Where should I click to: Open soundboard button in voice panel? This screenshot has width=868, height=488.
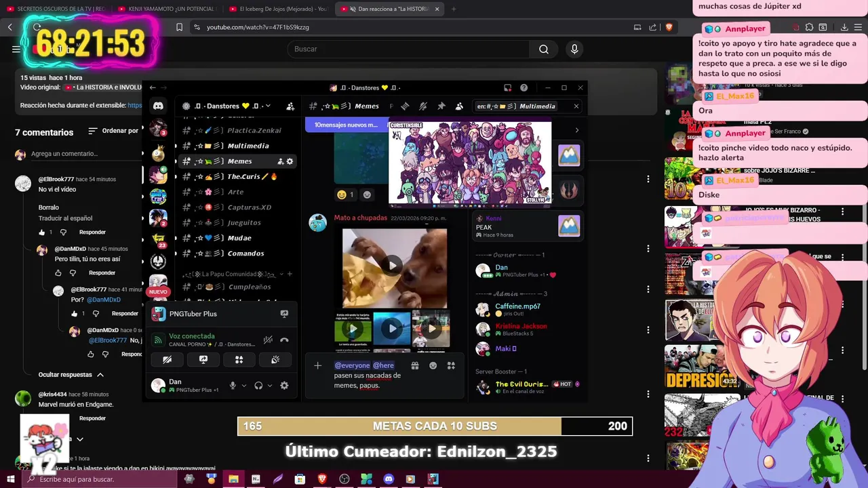point(275,360)
